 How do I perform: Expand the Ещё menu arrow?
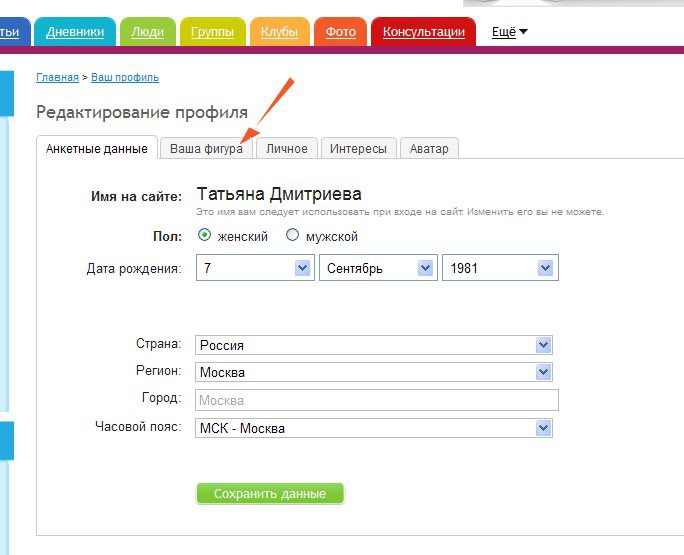523,32
